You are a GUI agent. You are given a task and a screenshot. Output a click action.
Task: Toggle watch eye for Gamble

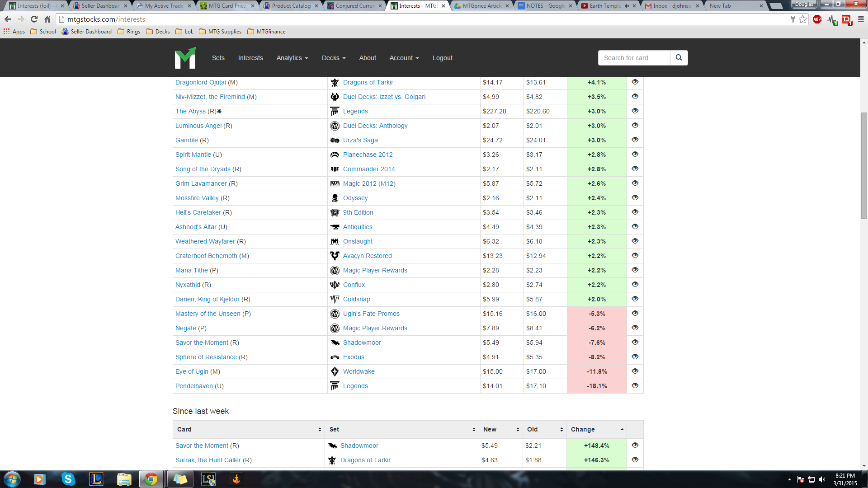tap(635, 140)
